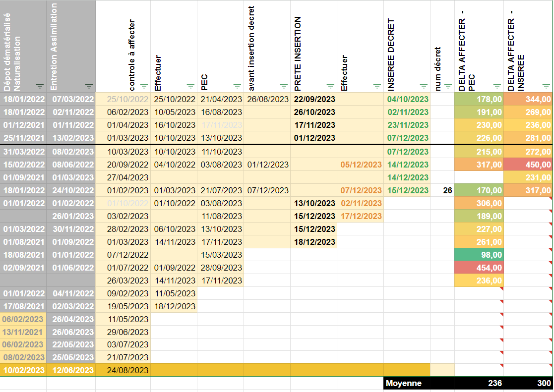Screen dimensions: 554x392
Task: Open filter dropdown on Dépot dématérialisé Naturalisation
Action: click(40, 86)
